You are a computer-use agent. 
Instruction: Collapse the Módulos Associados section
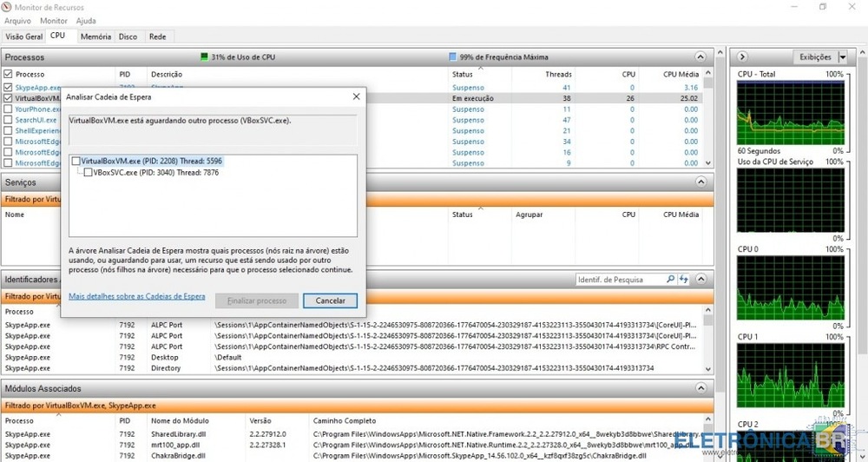tap(700, 388)
